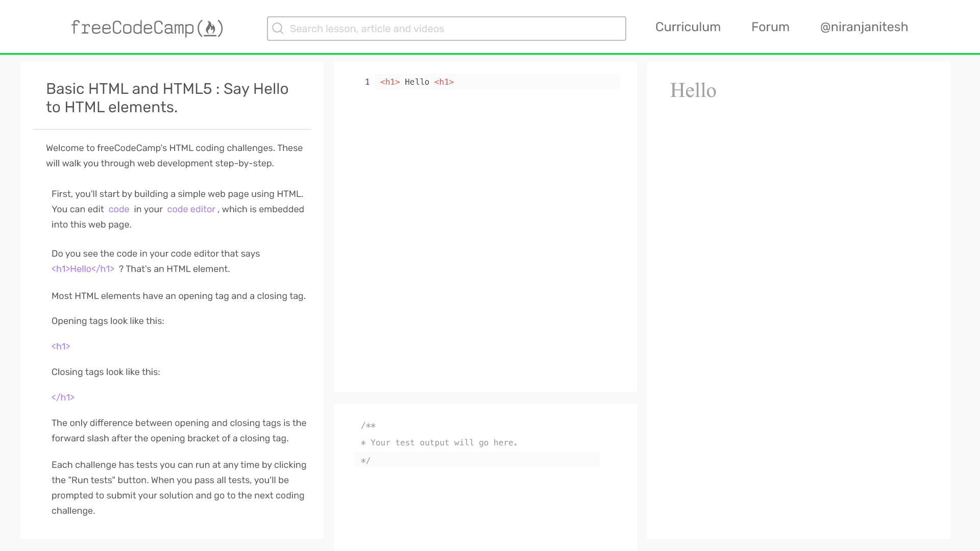The width and height of the screenshot is (980, 551).
Task: Click the second <h1> tag in editor
Action: (444, 82)
